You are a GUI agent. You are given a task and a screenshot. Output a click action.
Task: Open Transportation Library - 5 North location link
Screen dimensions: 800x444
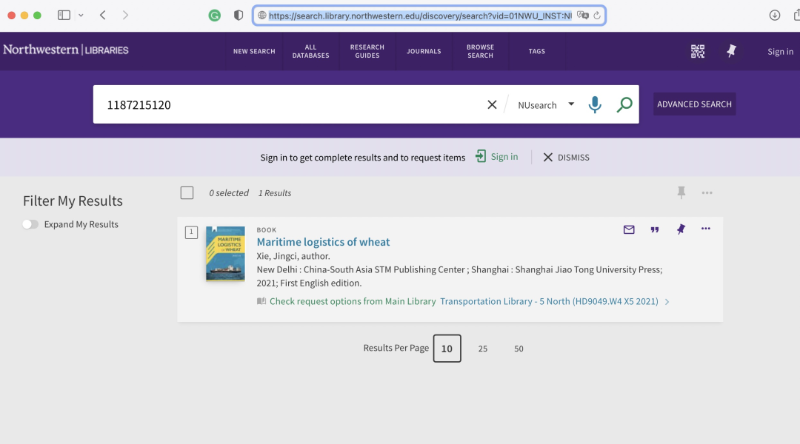(549, 302)
